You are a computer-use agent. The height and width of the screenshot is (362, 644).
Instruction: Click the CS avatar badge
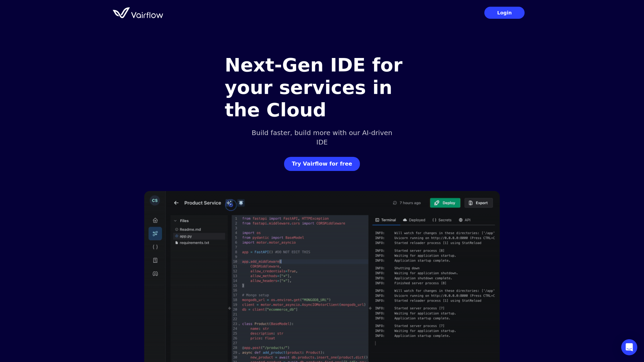click(x=155, y=200)
